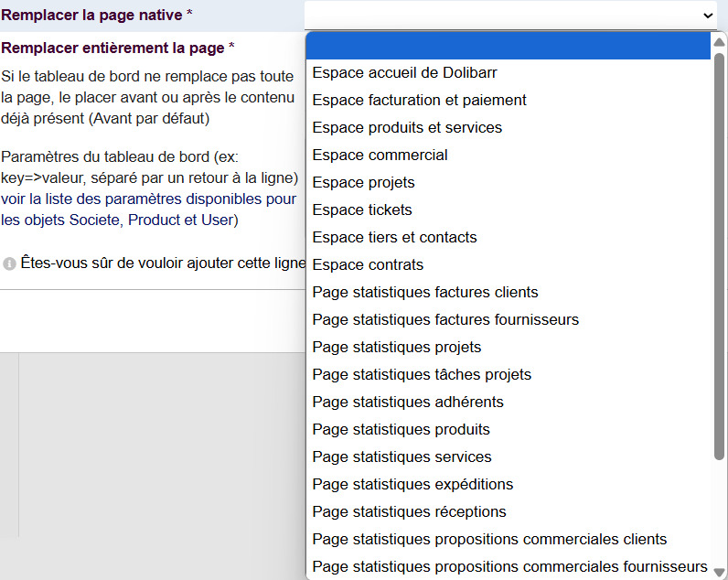The height and width of the screenshot is (580, 728).
Task: Click the dropdown list scrollbar track
Action: [719, 512]
